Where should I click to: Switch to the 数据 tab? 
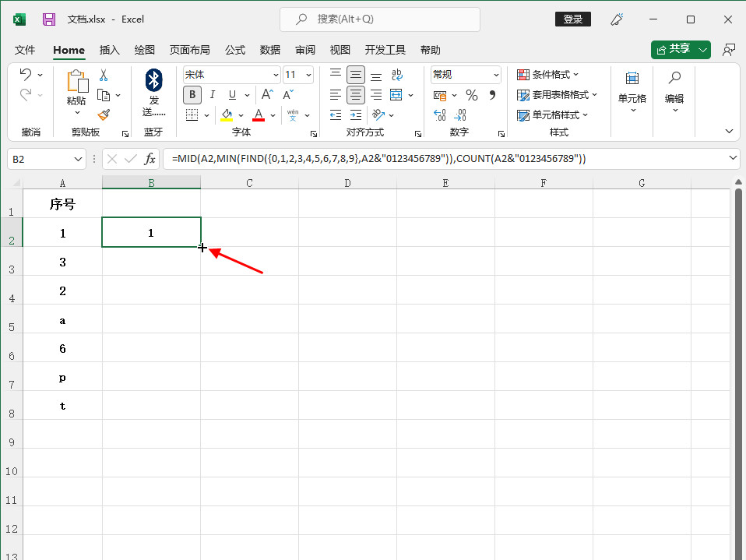point(269,50)
